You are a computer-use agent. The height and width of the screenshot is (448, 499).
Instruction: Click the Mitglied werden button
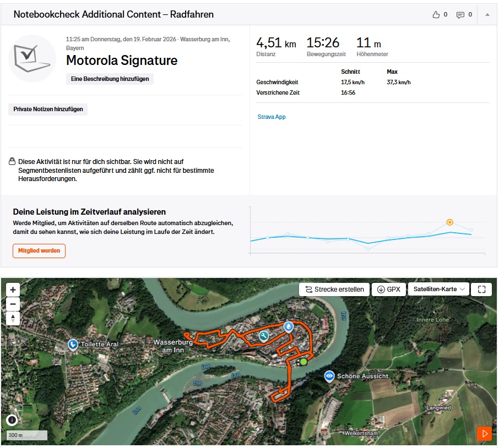tap(39, 251)
